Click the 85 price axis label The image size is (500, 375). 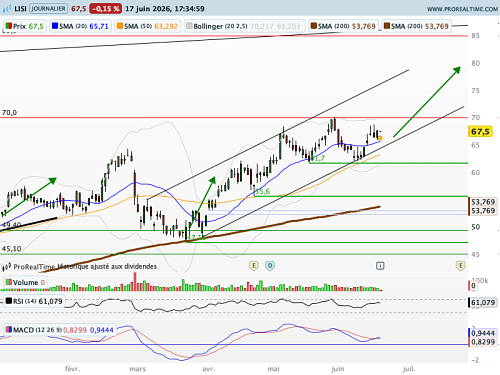(x=476, y=36)
